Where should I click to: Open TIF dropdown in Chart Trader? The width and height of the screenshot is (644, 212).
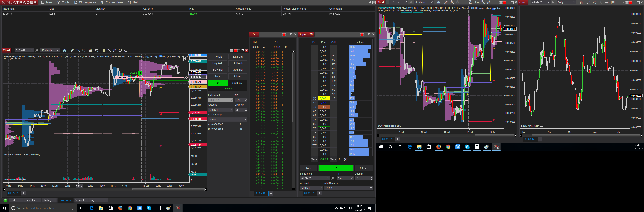(241, 100)
